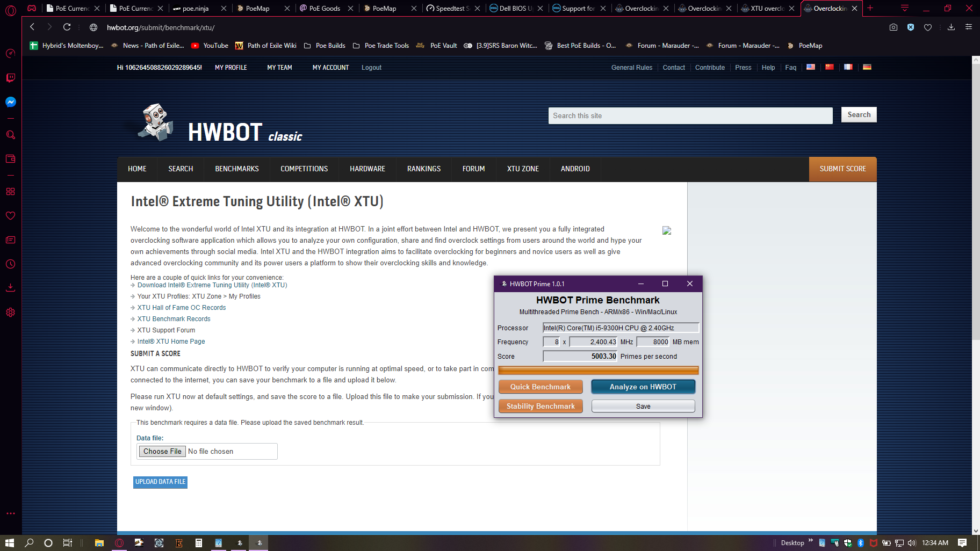Open Opera GX Corner icon
The height and width of the screenshot is (551, 980).
(32, 8)
